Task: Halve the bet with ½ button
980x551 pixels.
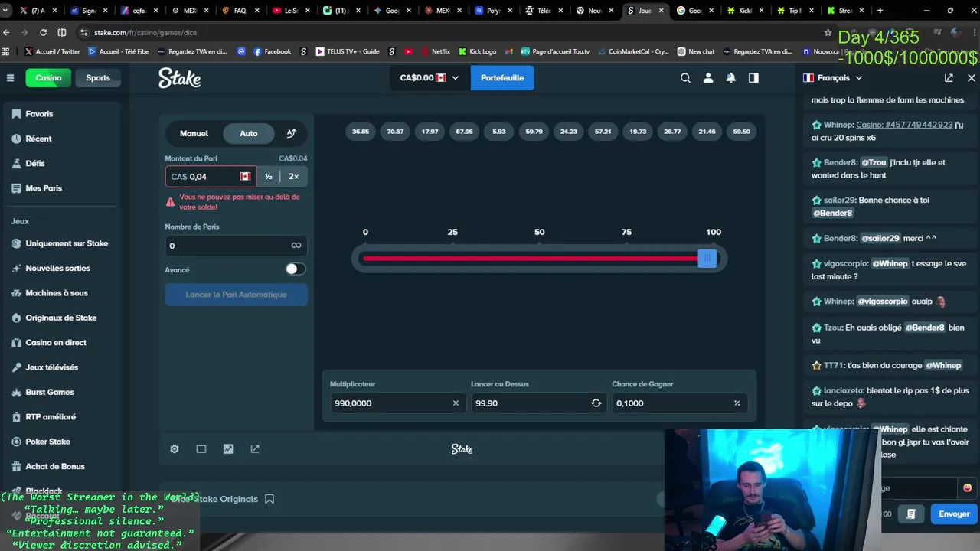Action: point(268,177)
